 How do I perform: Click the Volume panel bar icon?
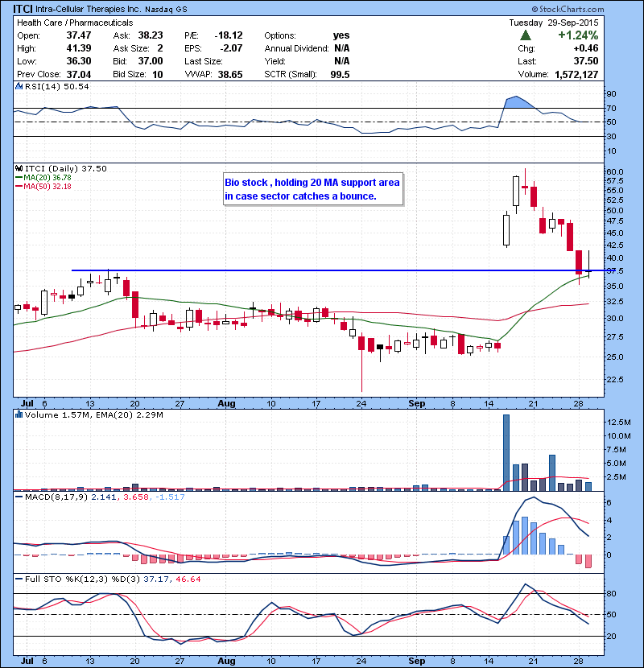[19, 414]
